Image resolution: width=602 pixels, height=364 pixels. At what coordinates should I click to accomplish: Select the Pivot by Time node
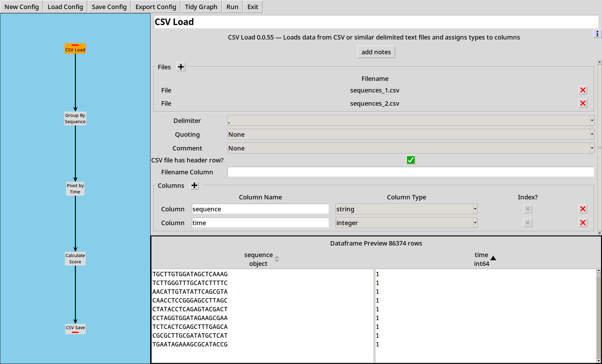tap(75, 189)
